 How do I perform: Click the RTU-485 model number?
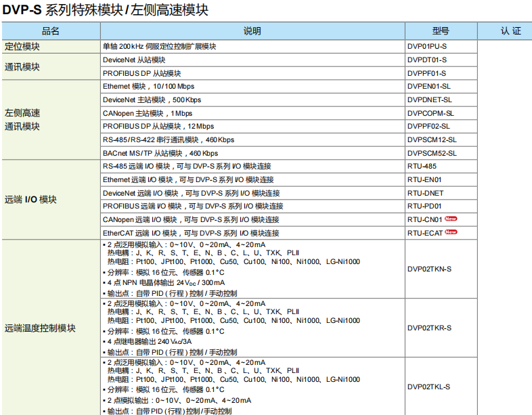point(422,166)
